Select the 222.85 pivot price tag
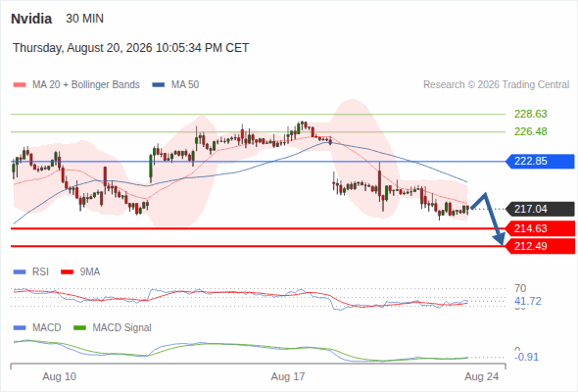Viewport: 578px width, 392px height. (540, 161)
